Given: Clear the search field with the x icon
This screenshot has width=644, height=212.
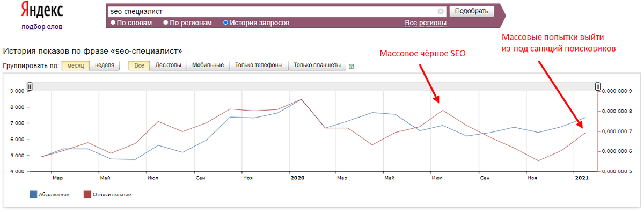Looking at the screenshot, I should point(441,11).
